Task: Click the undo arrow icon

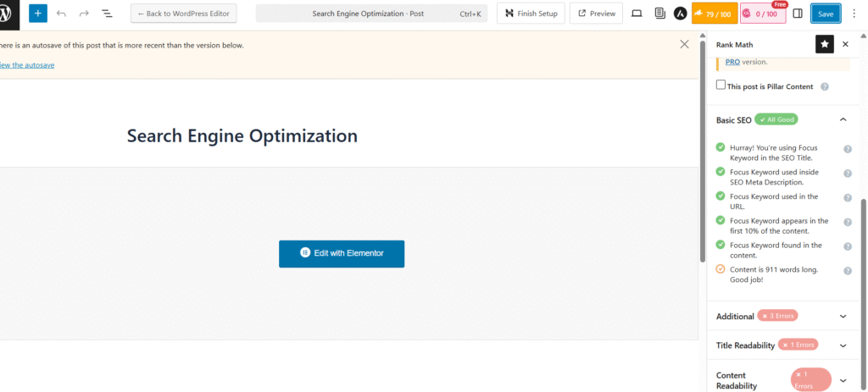Action: (x=61, y=14)
